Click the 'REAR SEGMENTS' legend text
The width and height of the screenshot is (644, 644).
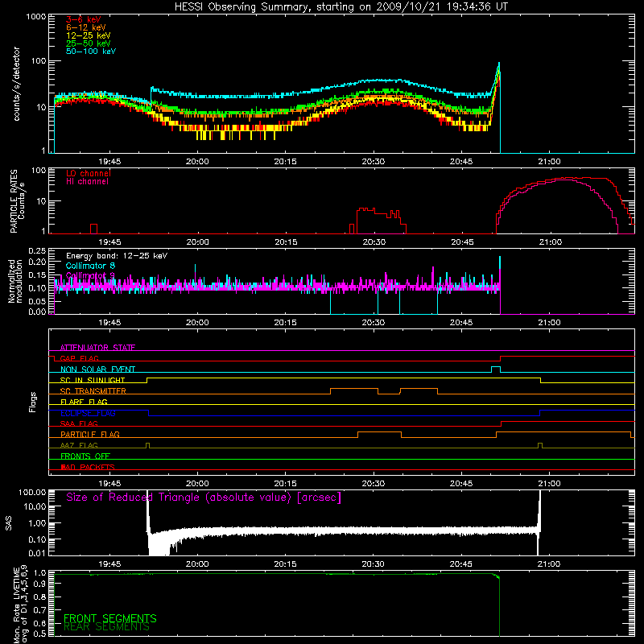coord(107,627)
